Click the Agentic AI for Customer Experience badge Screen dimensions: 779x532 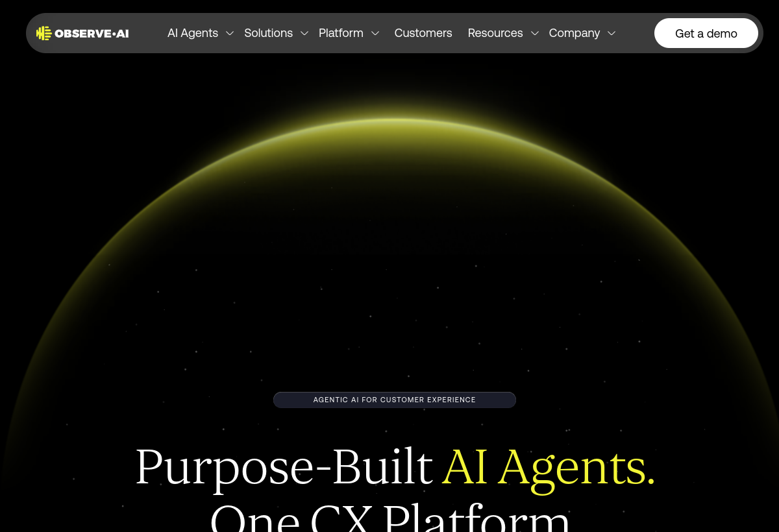pos(395,400)
